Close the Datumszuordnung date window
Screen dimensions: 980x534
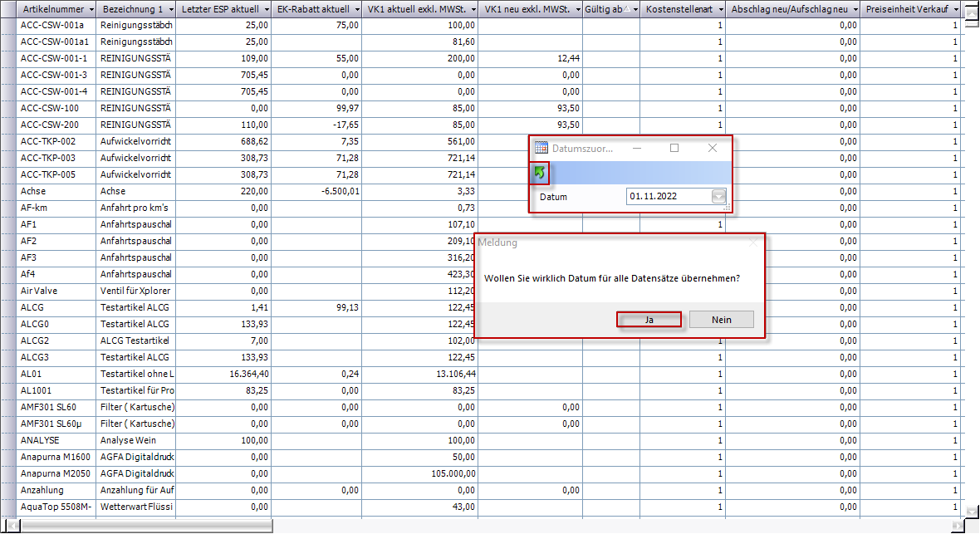(712, 148)
